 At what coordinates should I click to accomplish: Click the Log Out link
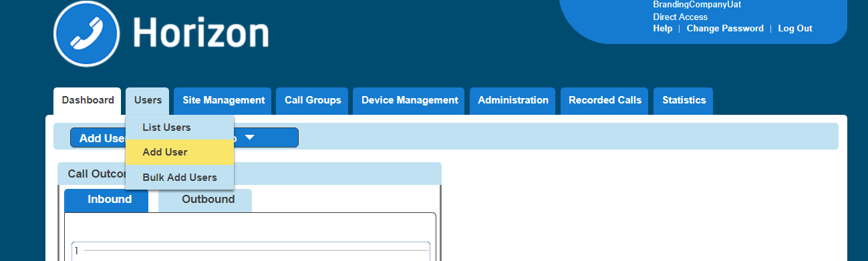click(x=795, y=29)
